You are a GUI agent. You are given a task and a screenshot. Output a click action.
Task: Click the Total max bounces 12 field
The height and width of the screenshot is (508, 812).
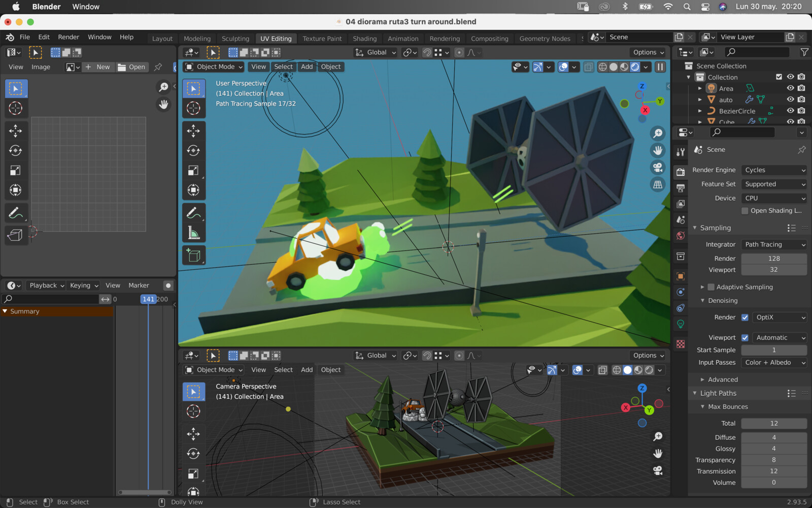click(x=774, y=424)
